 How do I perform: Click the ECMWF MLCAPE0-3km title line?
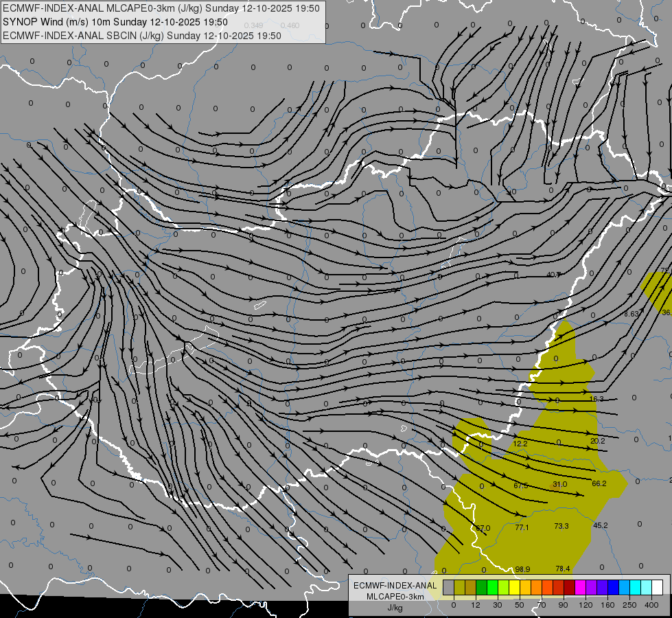[161, 8]
